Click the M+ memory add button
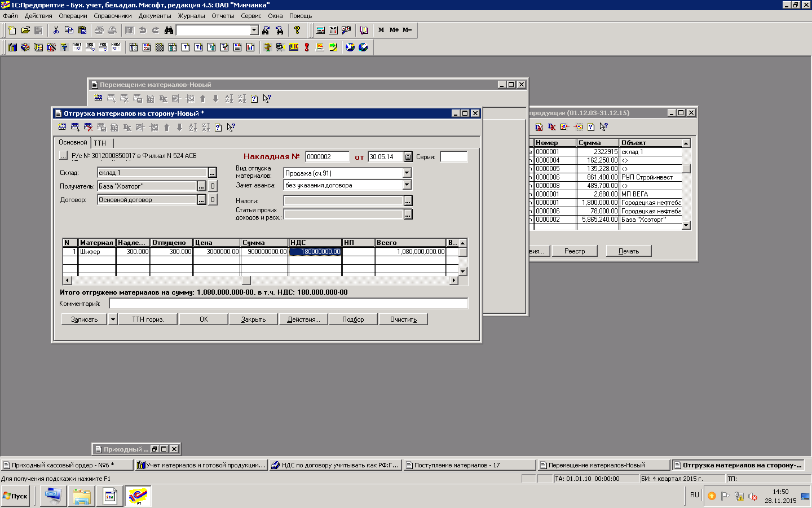Viewport: 812px width, 508px height. click(x=394, y=30)
